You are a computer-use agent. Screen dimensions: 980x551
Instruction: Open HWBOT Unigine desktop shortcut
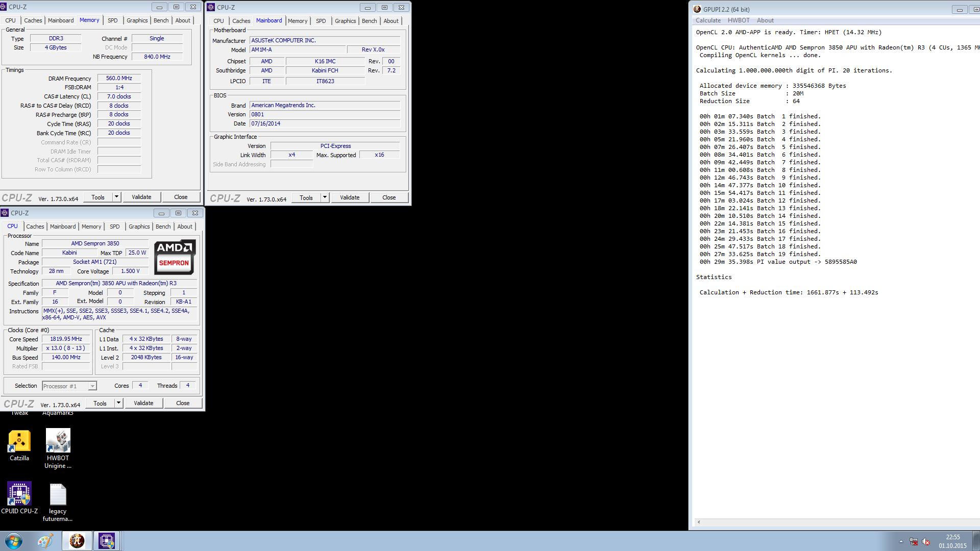58,448
